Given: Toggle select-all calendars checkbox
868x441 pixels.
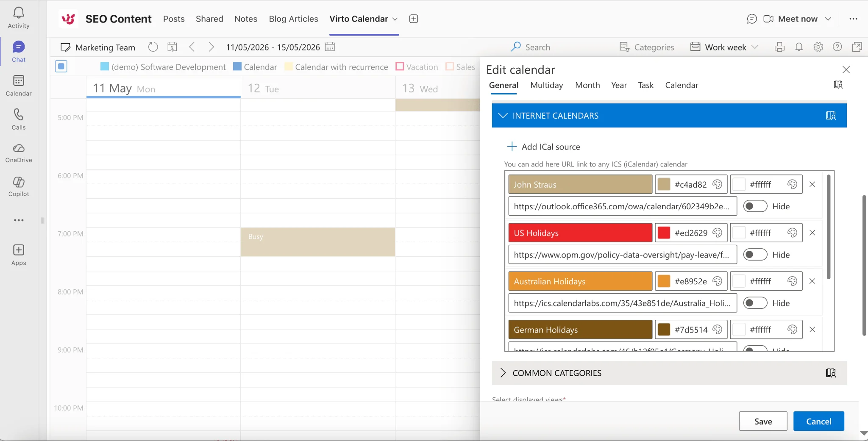Looking at the screenshot, I should pos(61,66).
